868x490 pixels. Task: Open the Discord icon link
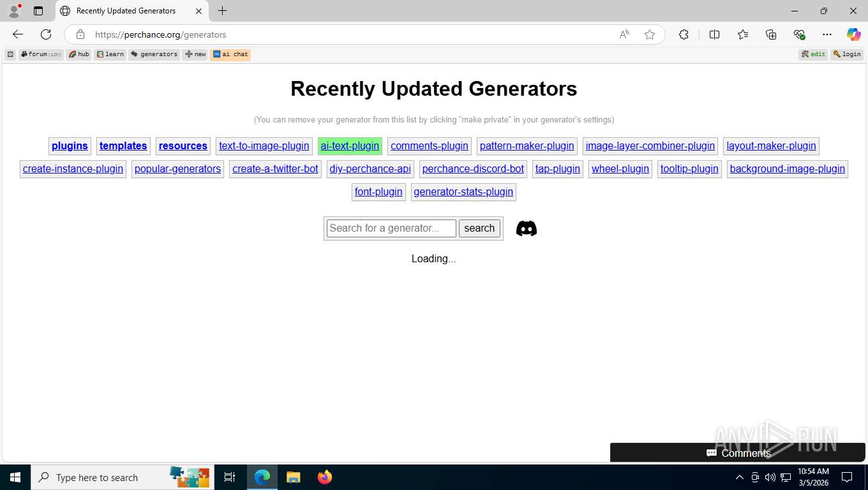527,228
